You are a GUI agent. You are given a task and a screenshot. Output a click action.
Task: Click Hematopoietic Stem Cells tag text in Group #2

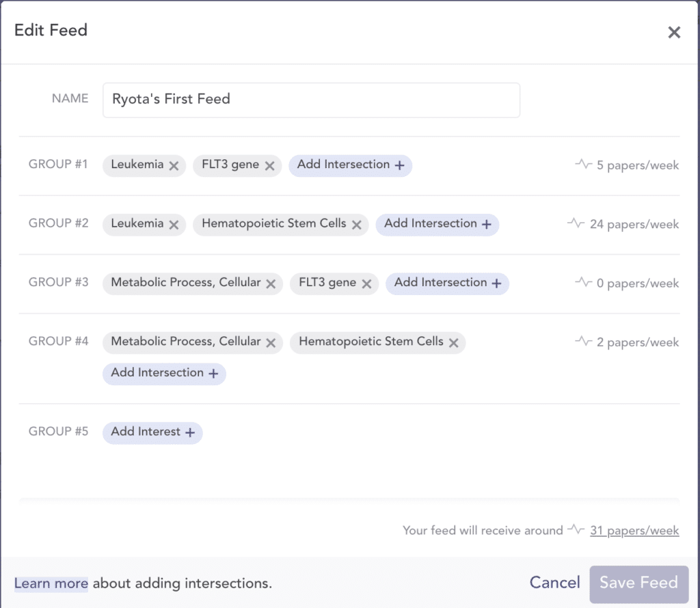pos(273,223)
